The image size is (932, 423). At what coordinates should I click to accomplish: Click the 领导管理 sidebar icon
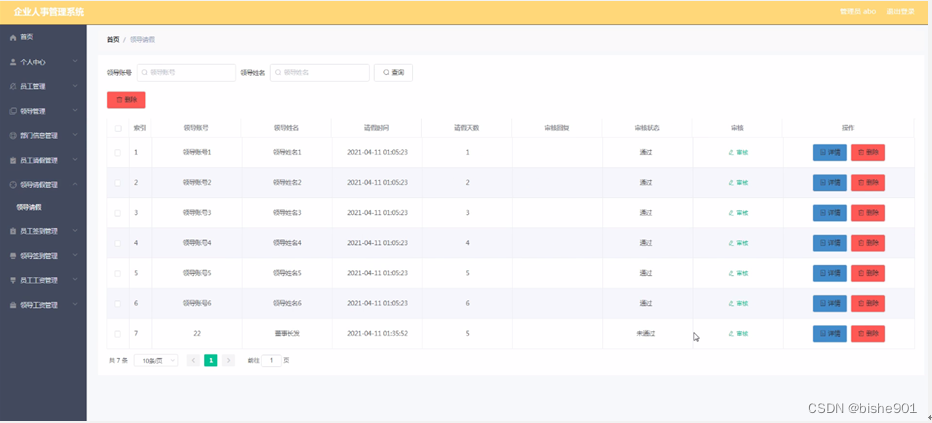pos(13,111)
